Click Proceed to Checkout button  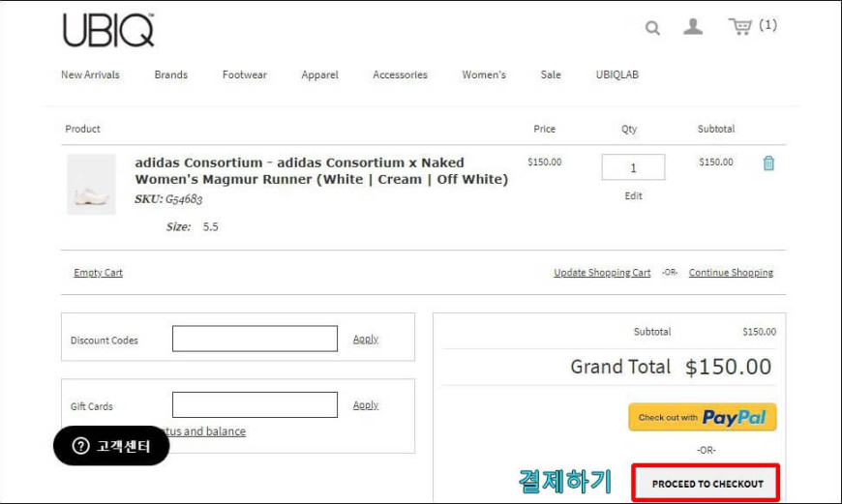click(707, 484)
